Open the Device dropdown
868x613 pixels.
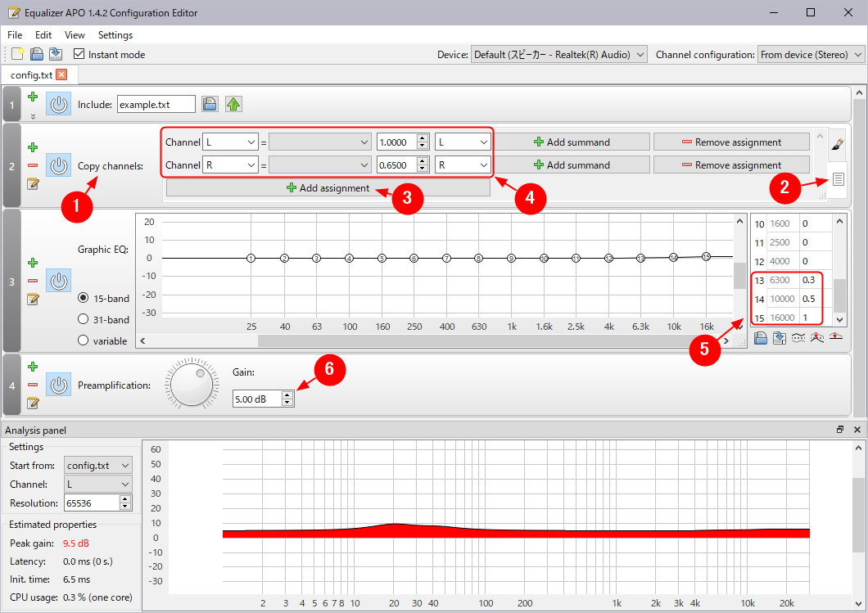tap(559, 55)
